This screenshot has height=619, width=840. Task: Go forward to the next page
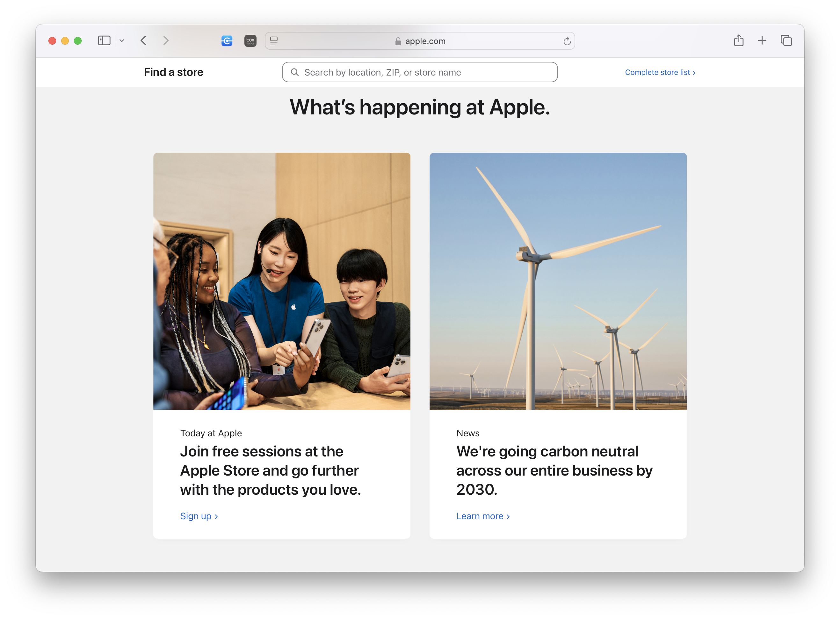pyautogui.click(x=166, y=40)
